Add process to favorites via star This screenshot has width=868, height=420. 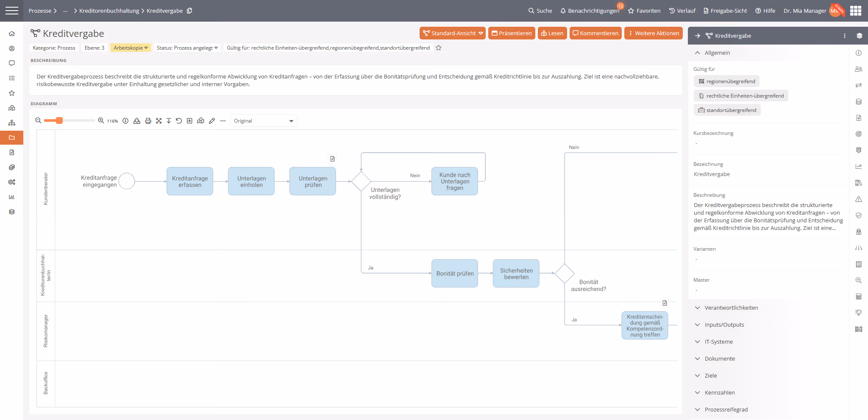pyautogui.click(x=439, y=48)
